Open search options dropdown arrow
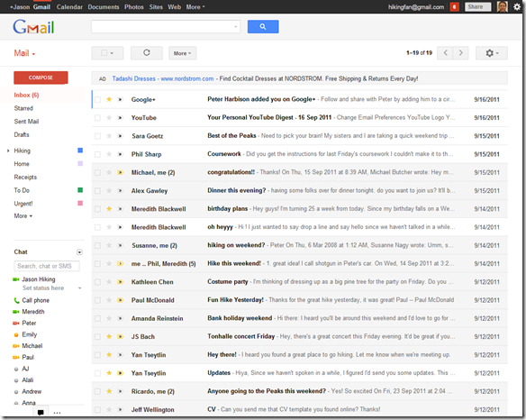The image size is (526, 420). (x=235, y=26)
